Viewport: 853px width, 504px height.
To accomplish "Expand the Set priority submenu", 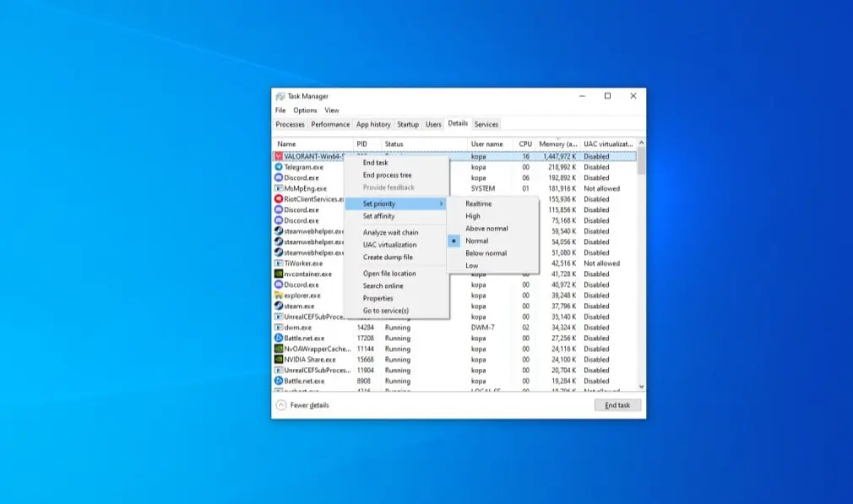I will [x=396, y=203].
